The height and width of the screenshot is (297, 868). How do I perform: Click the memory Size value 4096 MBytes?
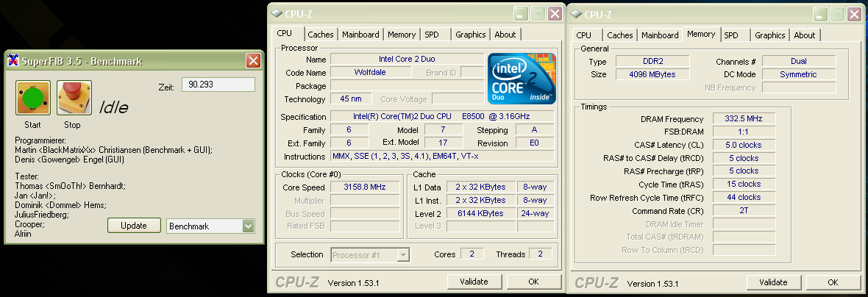pyautogui.click(x=652, y=74)
